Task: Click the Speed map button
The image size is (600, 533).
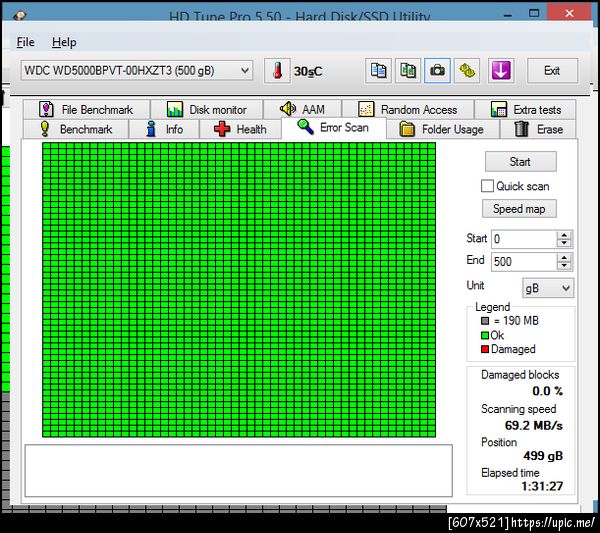Action: point(519,209)
